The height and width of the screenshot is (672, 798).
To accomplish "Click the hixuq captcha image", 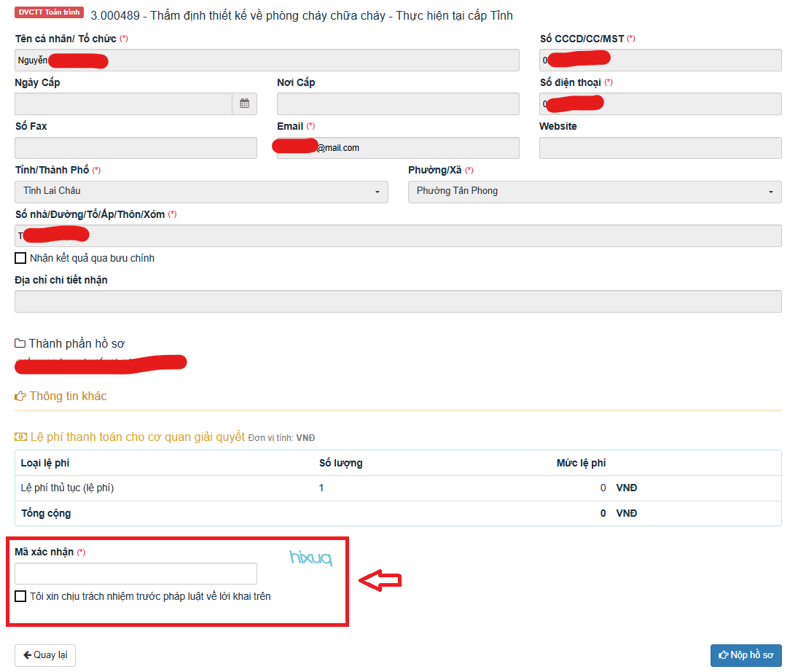I will coord(310,558).
